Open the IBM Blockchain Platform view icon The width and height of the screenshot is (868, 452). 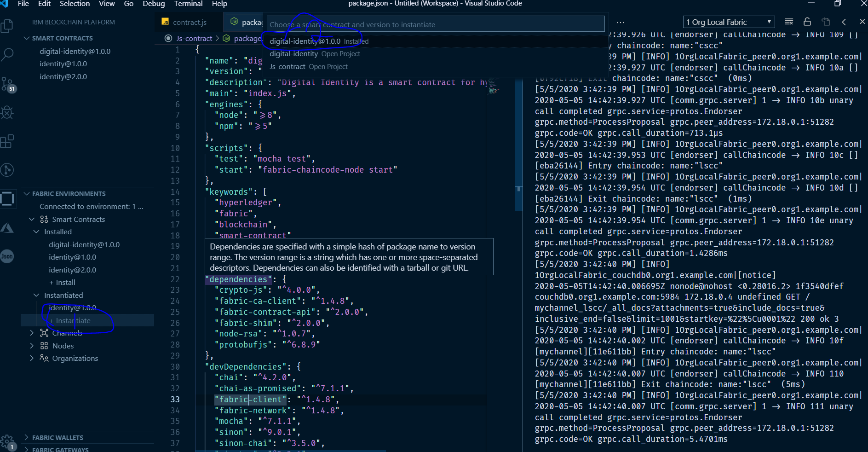7,199
